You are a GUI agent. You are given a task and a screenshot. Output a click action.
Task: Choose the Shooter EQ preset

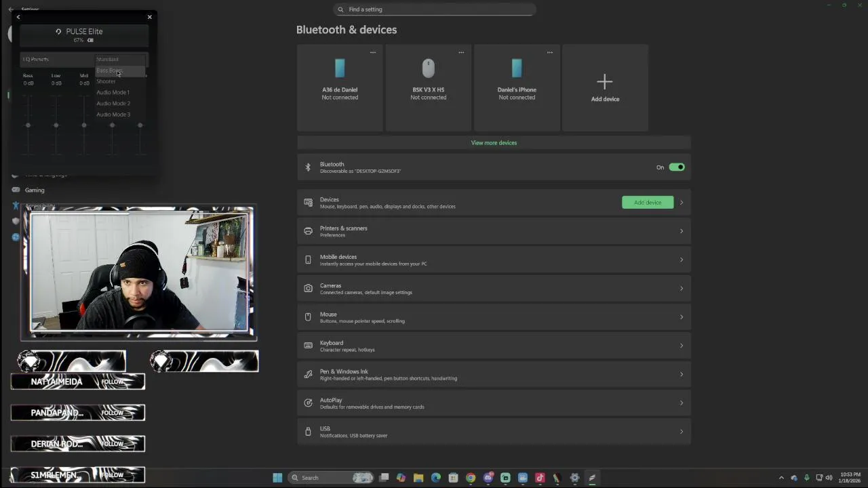point(120,81)
